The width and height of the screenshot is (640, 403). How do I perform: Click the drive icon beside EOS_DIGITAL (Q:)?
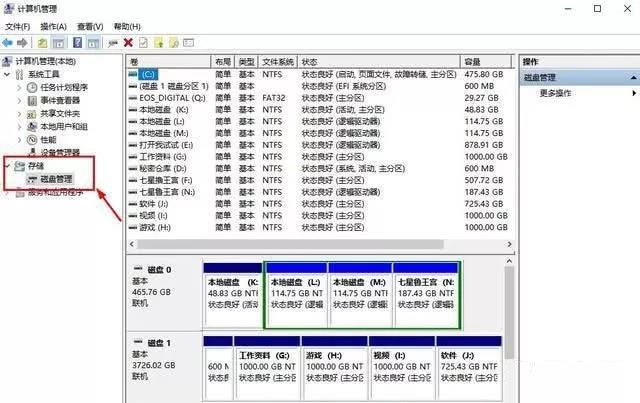pyautogui.click(x=133, y=98)
